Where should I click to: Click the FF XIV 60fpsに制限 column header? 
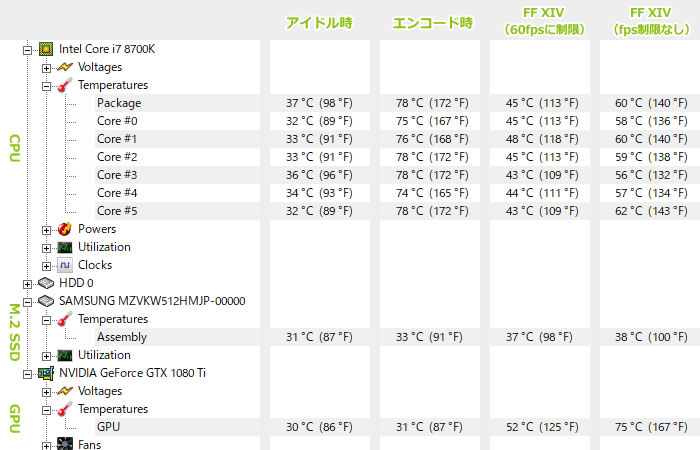543,21
